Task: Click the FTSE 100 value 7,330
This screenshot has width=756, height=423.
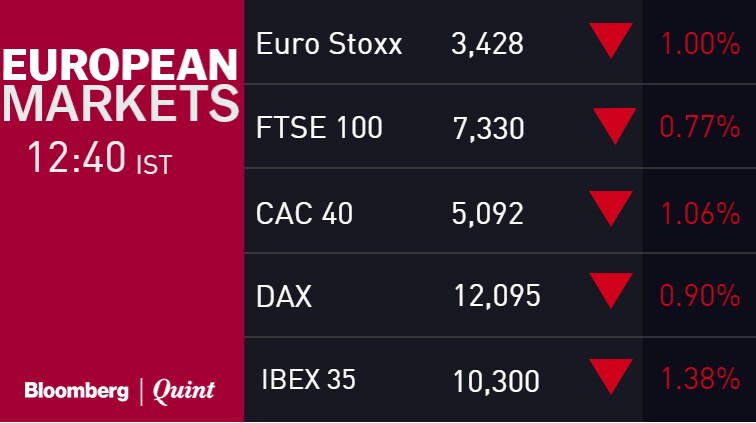Action: (487, 129)
